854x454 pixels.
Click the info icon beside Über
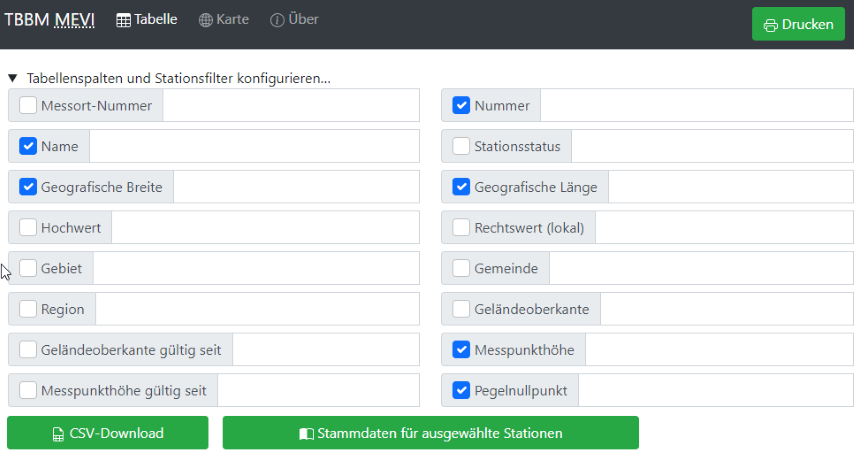pos(277,20)
